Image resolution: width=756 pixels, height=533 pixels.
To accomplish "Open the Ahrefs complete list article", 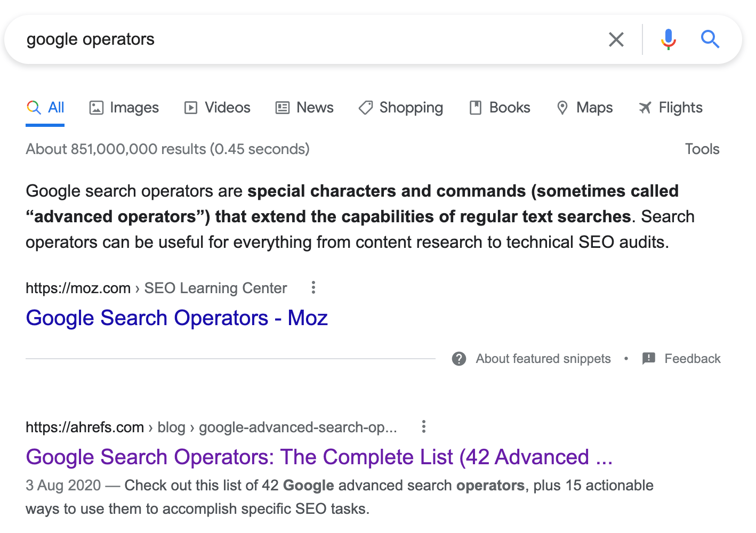I will click(x=319, y=457).
